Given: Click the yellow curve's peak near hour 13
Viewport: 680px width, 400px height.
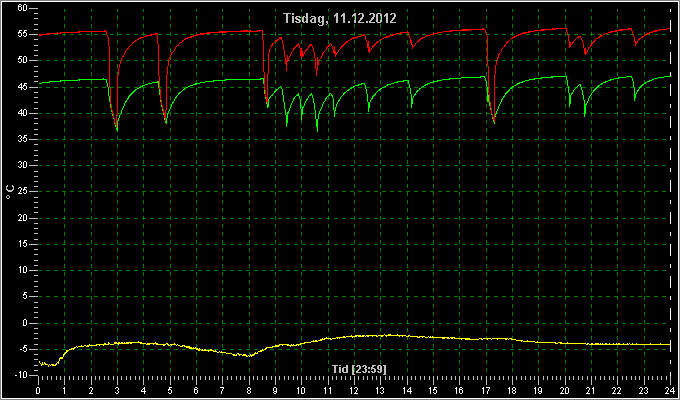Looking at the screenshot, I should pyautogui.click(x=388, y=335).
